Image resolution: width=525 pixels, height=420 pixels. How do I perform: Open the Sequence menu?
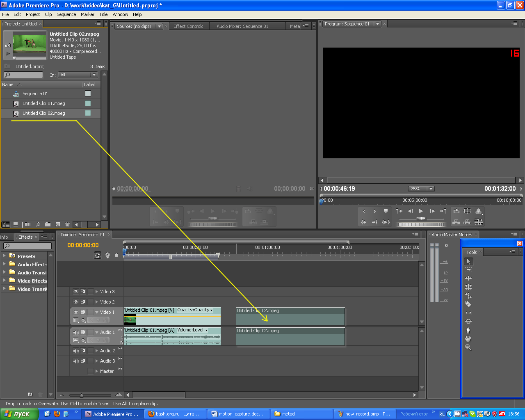[x=66, y=14]
